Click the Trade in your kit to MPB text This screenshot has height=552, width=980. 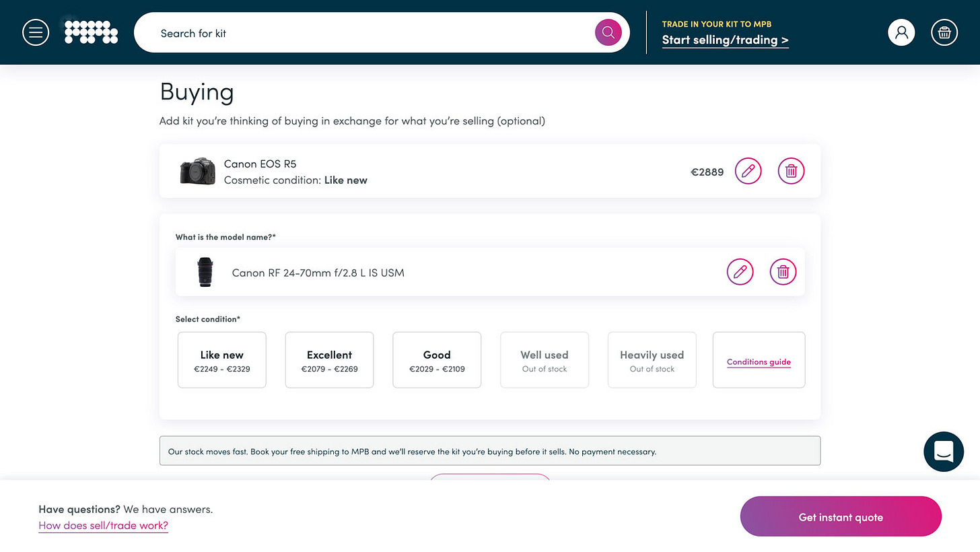[716, 24]
